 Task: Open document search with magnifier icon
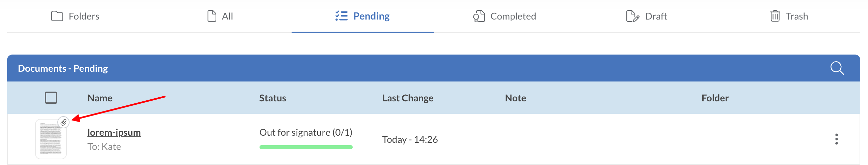pos(837,68)
